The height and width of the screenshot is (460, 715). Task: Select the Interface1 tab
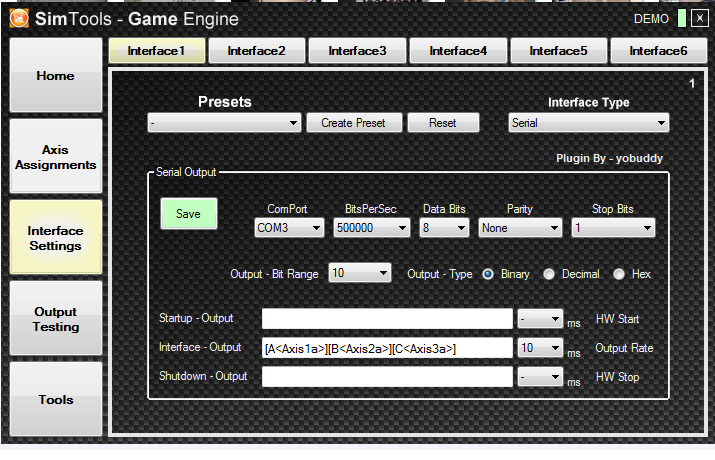[x=157, y=51]
